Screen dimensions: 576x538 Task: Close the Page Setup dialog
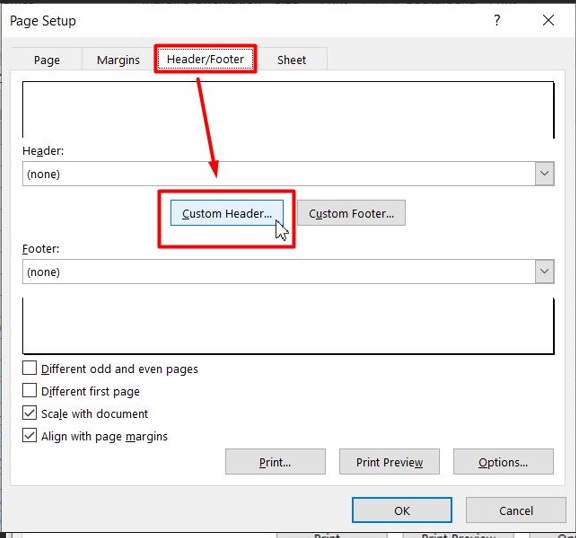click(548, 20)
